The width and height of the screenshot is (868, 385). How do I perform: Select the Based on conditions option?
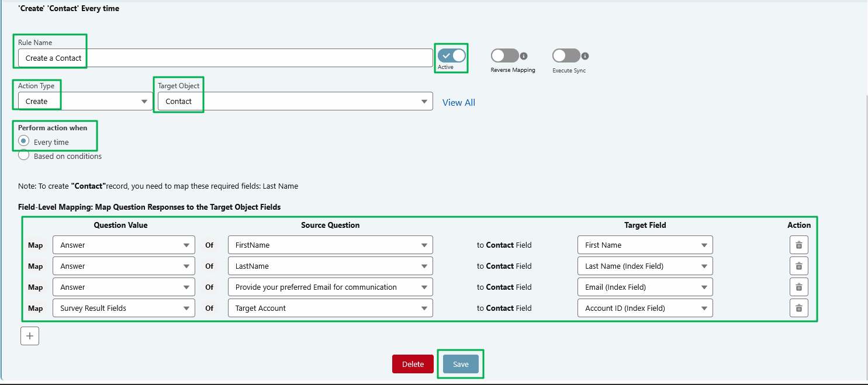23,155
